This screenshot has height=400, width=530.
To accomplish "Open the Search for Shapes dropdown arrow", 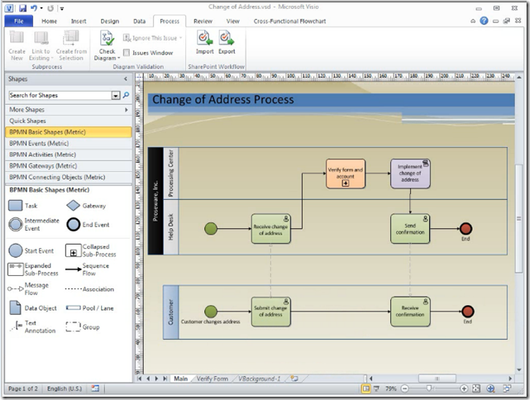I will tap(116, 96).
